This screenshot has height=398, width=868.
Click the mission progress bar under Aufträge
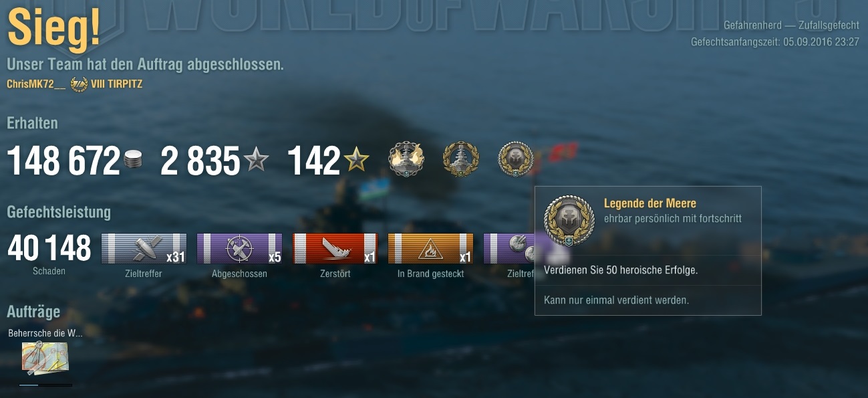45,385
